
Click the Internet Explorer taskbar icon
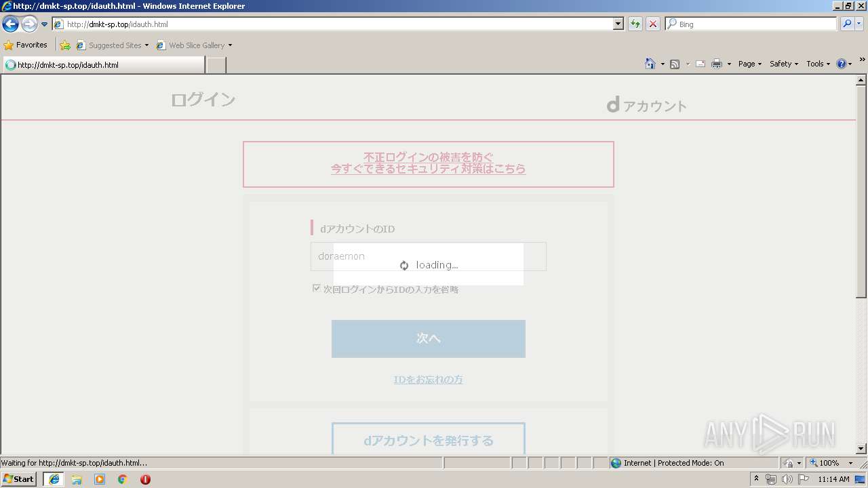point(54,479)
